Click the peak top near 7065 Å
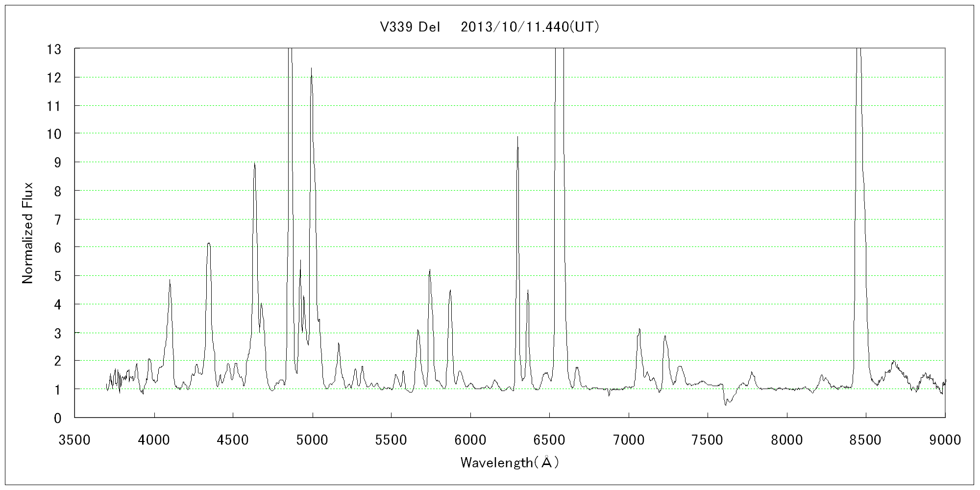The image size is (980, 490). 639,329
